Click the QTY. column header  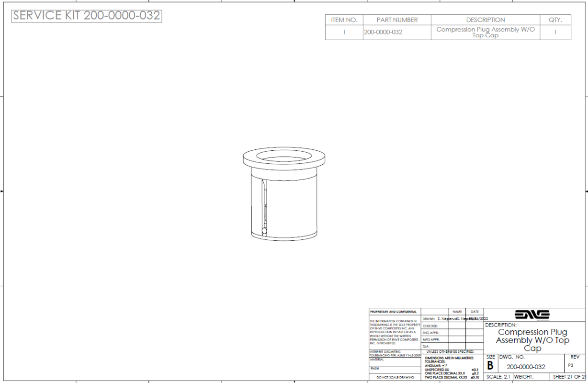[x=555, y=20]
